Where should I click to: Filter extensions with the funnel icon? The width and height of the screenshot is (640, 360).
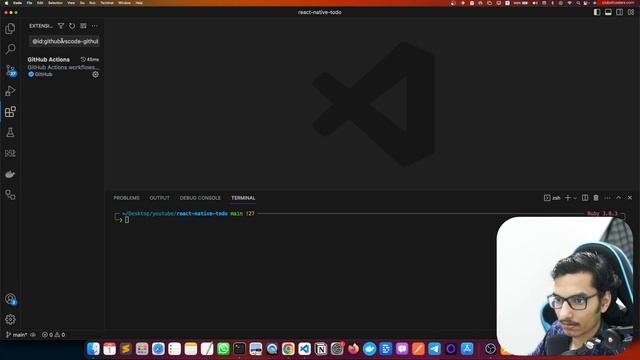tap(61, 26)
